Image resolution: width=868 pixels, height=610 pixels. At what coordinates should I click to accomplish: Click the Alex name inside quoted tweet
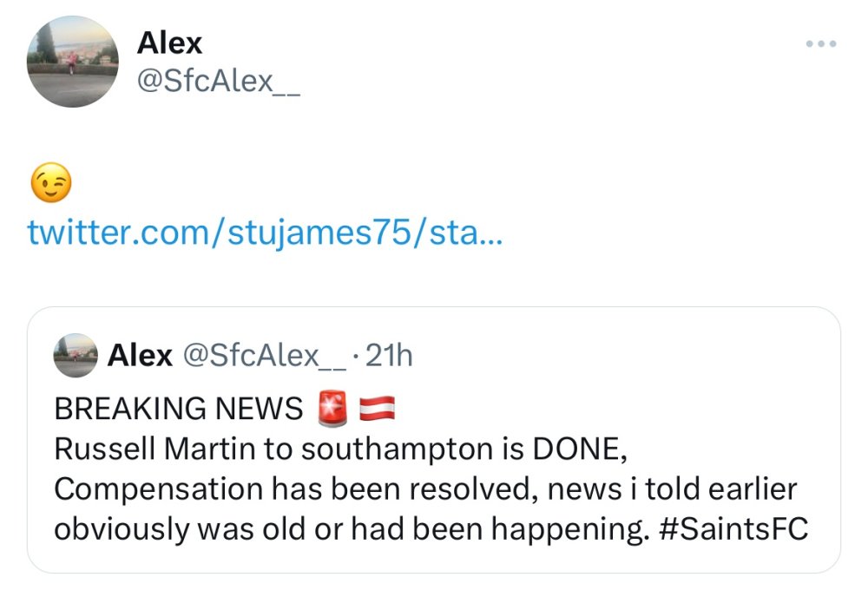(140, 355)
